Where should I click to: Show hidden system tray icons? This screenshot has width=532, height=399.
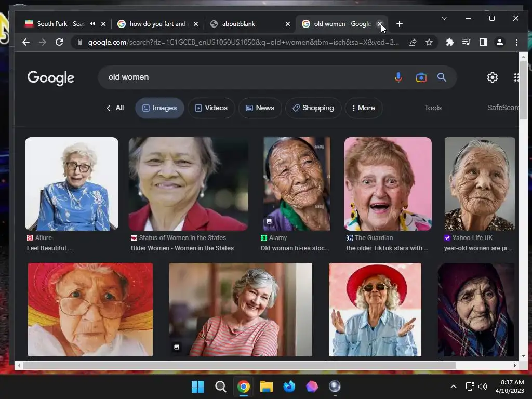[x=453, y=387]
